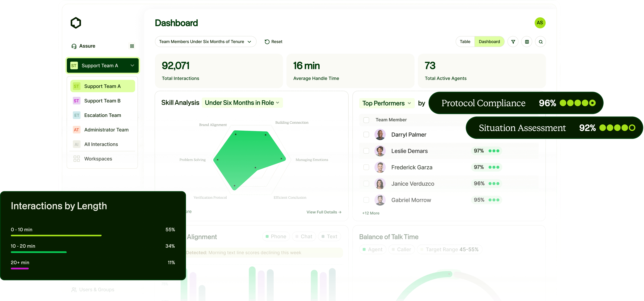Collapse the Support Team A team selector
Screen dimensions: 644x301
[x=103, y=65]
